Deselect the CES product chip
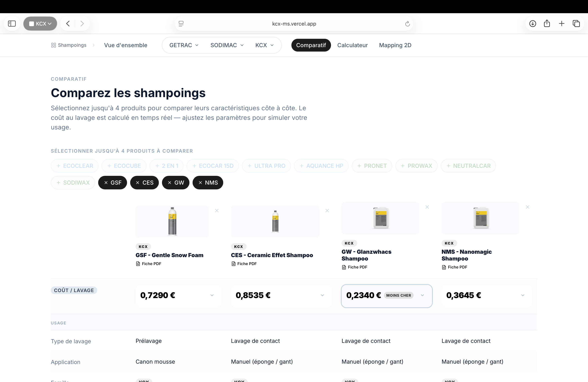Viewport: 588px width, 382px height. click(x=145, y=183)
